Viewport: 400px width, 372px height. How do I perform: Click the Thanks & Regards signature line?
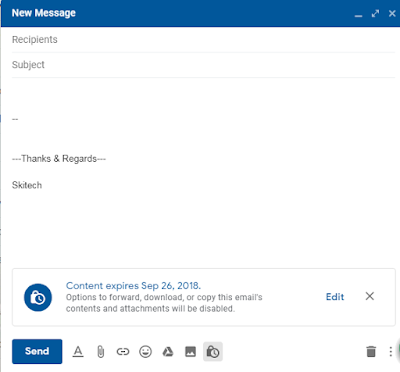[x=59, y=159]
